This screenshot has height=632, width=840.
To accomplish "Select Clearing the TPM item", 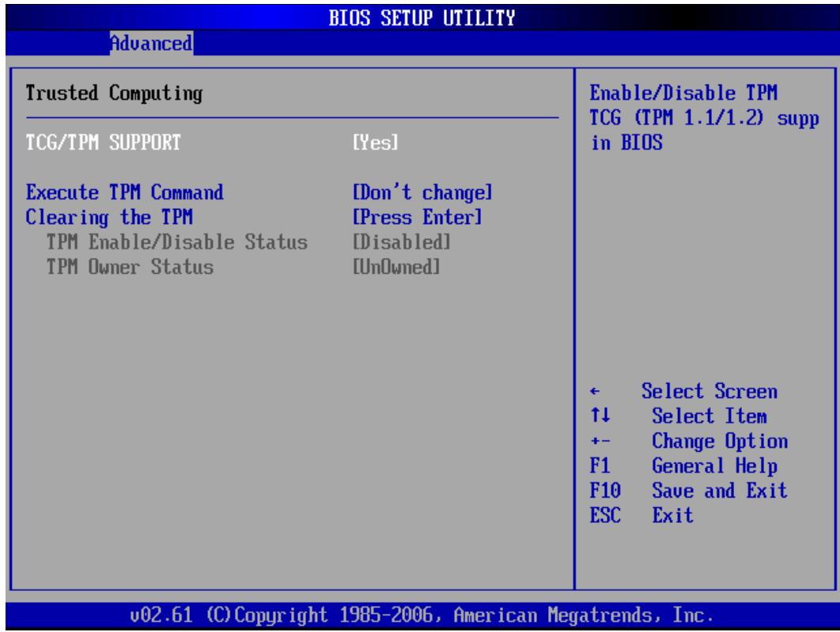I will [x=109, y=217].
